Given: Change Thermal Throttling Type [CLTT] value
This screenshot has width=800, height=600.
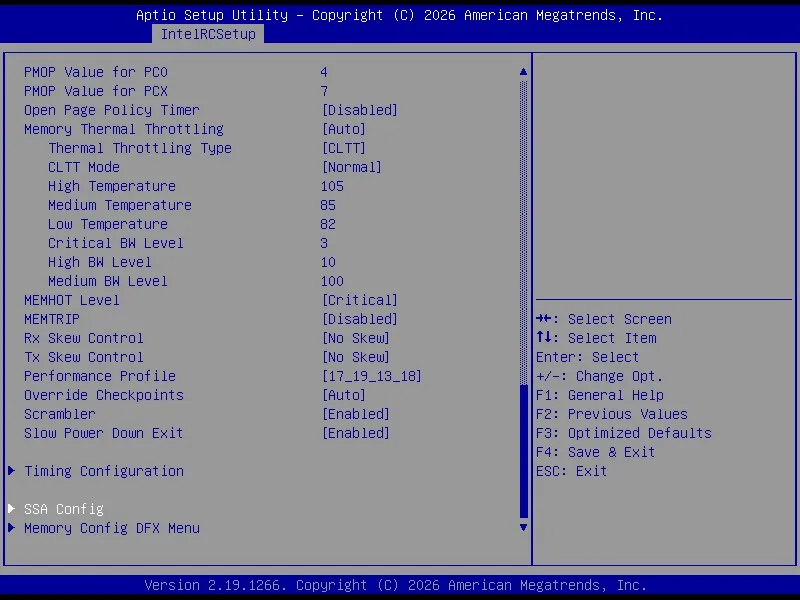Looking at the screenshot, I should click(344, 148).
